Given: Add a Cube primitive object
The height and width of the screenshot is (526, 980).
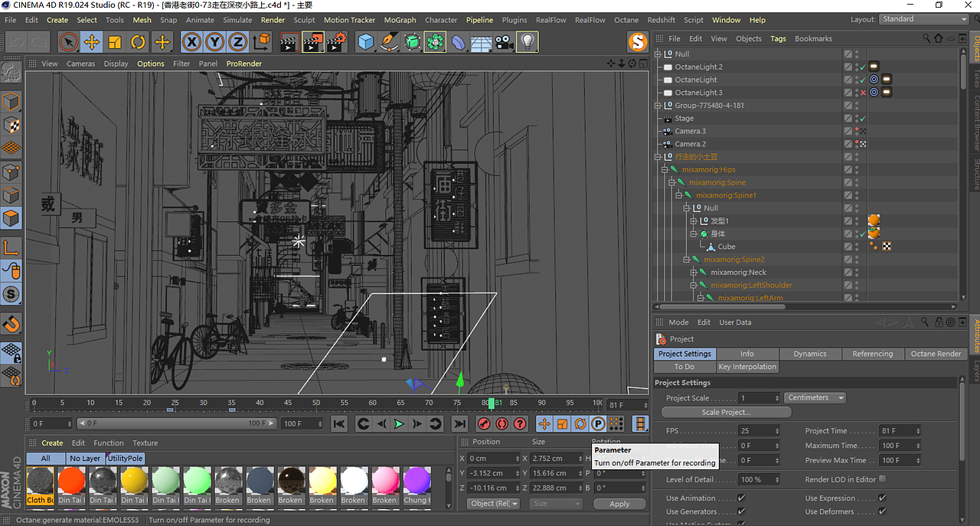Looking at the screenshot, I should 366,42.
